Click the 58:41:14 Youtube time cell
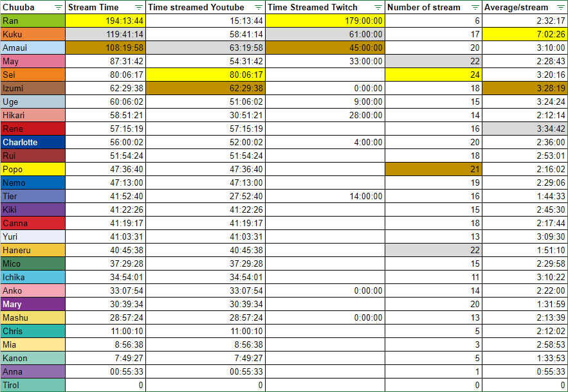This screenshot has height=392, width=568. click(206, 35)
